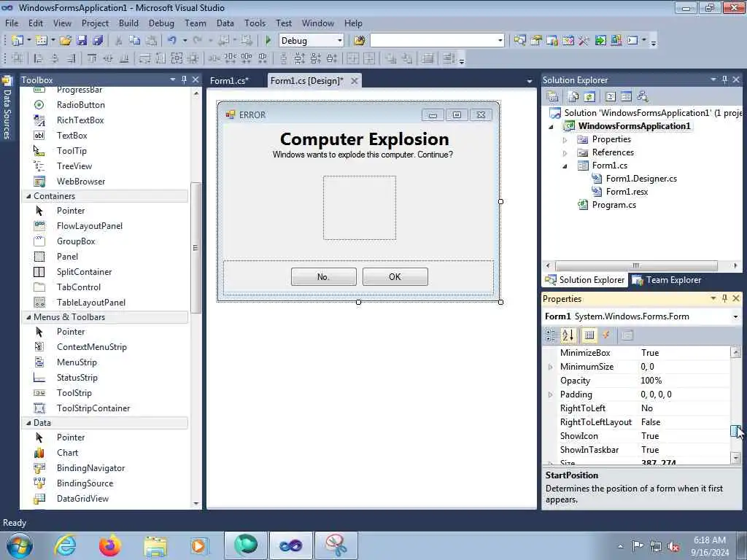Click the Undo arrow icon
Image resolution: width=747 pixels, height=560 pixels.
coord(172,41)
